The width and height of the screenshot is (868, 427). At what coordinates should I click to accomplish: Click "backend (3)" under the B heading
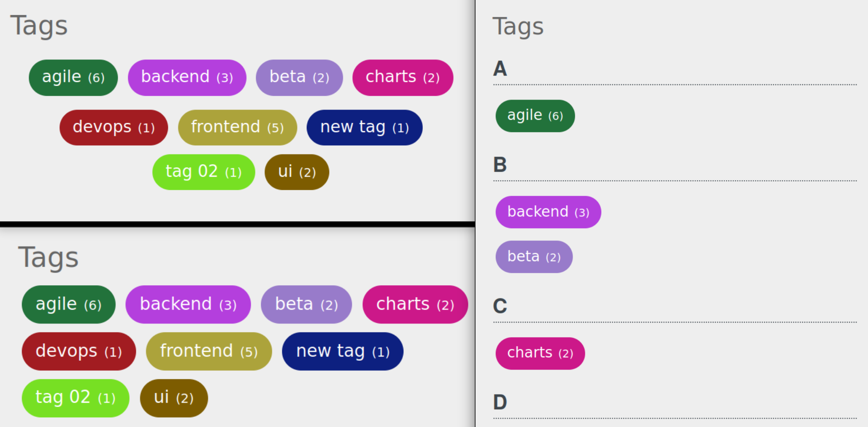[548, 212]
